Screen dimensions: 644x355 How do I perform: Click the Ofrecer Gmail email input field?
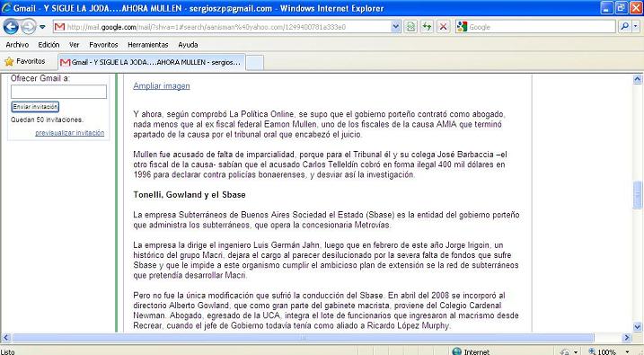pyautogui.click(x=58, y=92)
